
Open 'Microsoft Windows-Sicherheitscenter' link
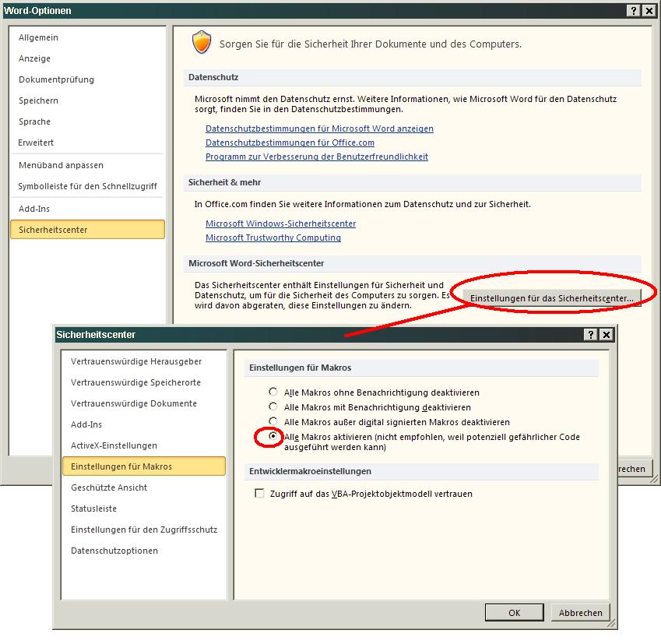280,223
